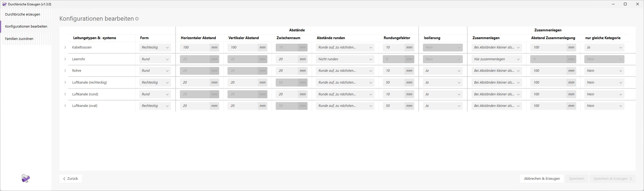Open Zusammenlegen dropdown for Luftkanale (rund)
Image resolution: width=644 pixels, height=191 pixels.
[497, 94]
